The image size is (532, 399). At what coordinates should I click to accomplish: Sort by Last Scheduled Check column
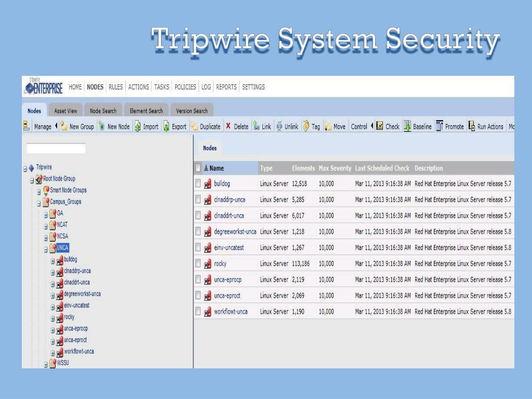tap(382, 168)
